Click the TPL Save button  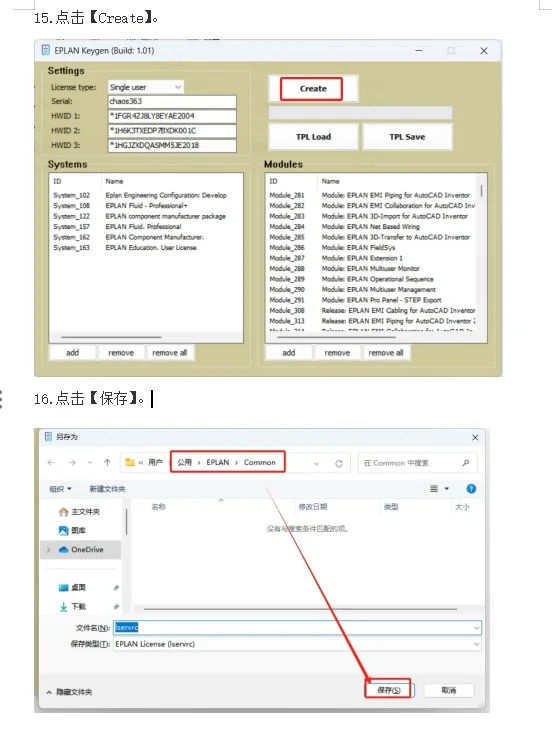(407, 137)
